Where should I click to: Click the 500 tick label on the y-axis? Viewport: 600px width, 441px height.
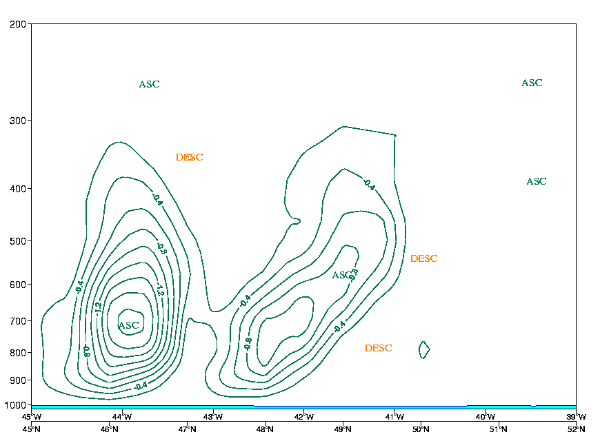(x=17, y=241)
